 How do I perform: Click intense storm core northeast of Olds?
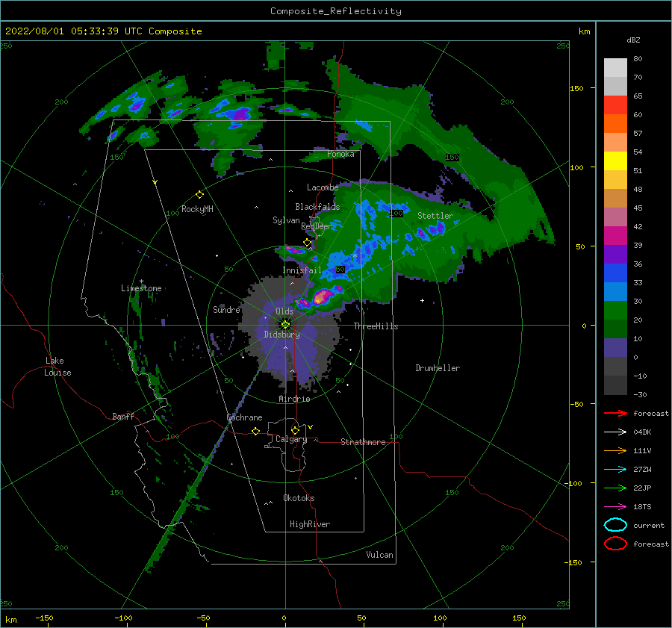tap(323, 296)
